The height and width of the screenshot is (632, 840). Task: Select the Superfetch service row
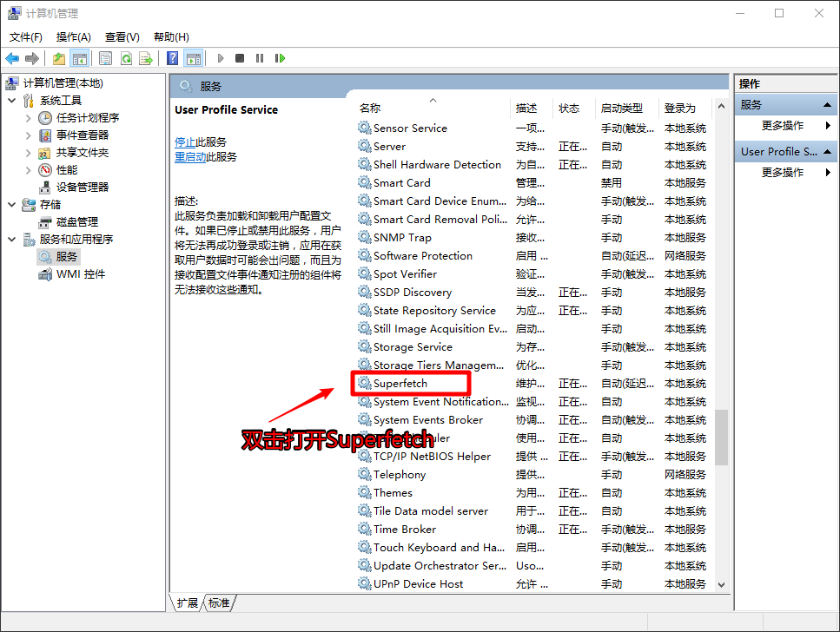point(400,383)
